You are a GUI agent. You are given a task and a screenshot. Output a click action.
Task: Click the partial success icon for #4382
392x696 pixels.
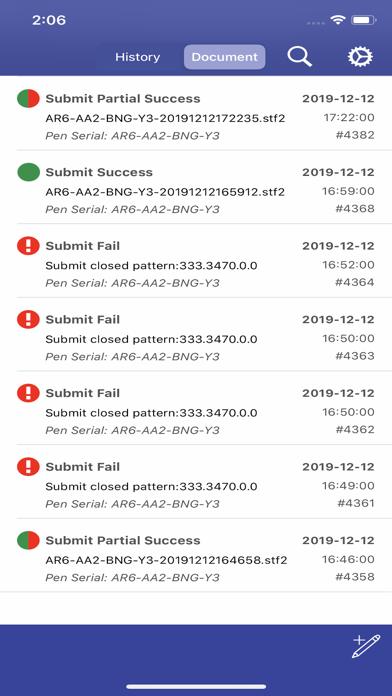pyautogui.click(x=28, y=99)
